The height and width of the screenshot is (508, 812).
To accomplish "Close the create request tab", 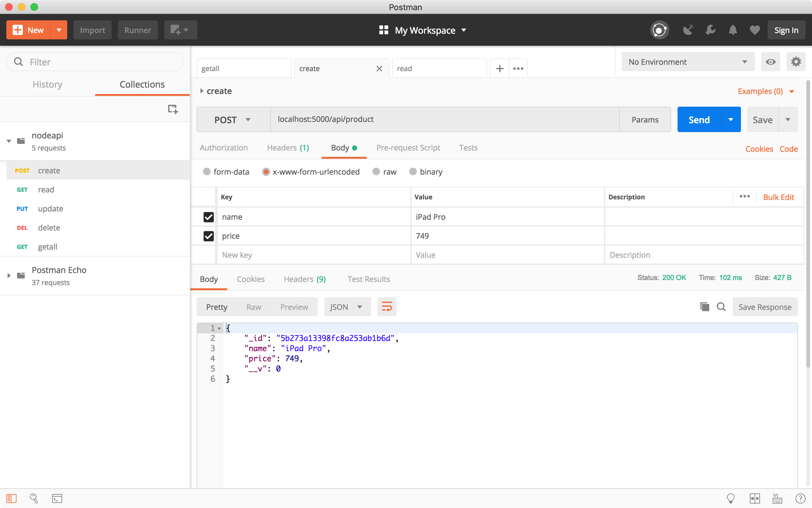I will tap(379, 69).
